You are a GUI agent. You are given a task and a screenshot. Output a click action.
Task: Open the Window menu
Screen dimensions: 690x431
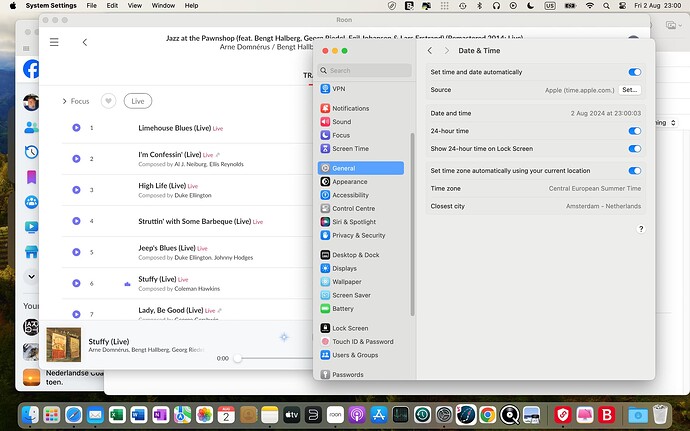(x=163, y=6)
